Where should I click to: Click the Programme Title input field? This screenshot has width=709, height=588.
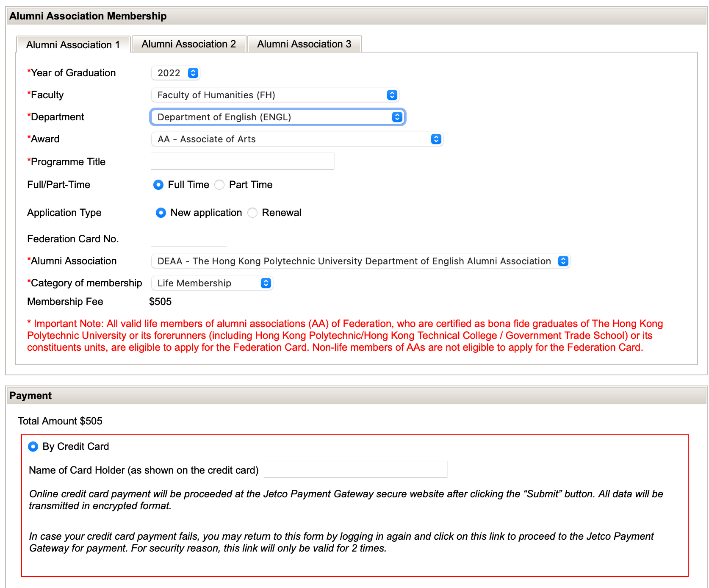pyautogui.click(x=243, y=161)
